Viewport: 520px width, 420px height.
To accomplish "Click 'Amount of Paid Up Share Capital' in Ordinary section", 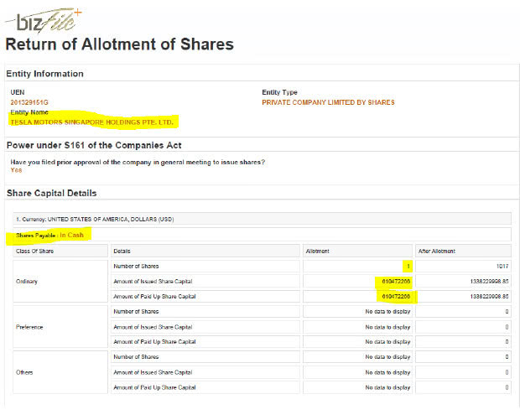I will (154, 297).
